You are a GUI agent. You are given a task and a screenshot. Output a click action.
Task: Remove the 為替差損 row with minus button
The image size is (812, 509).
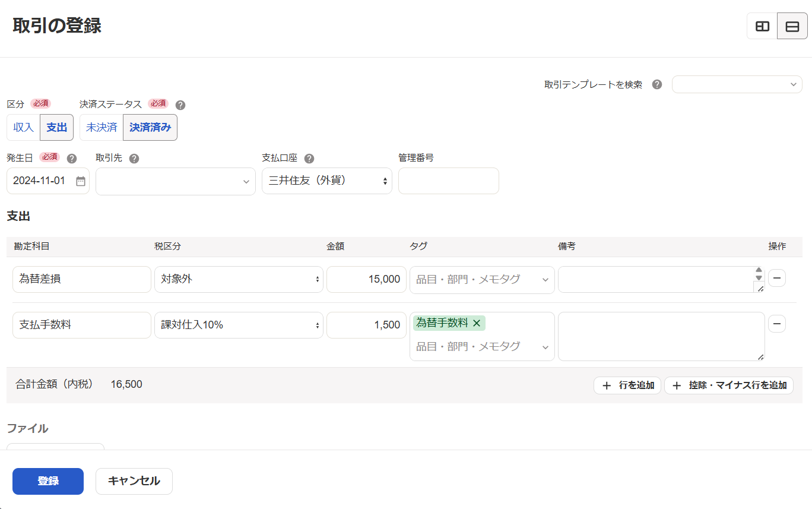coord(777,278)
